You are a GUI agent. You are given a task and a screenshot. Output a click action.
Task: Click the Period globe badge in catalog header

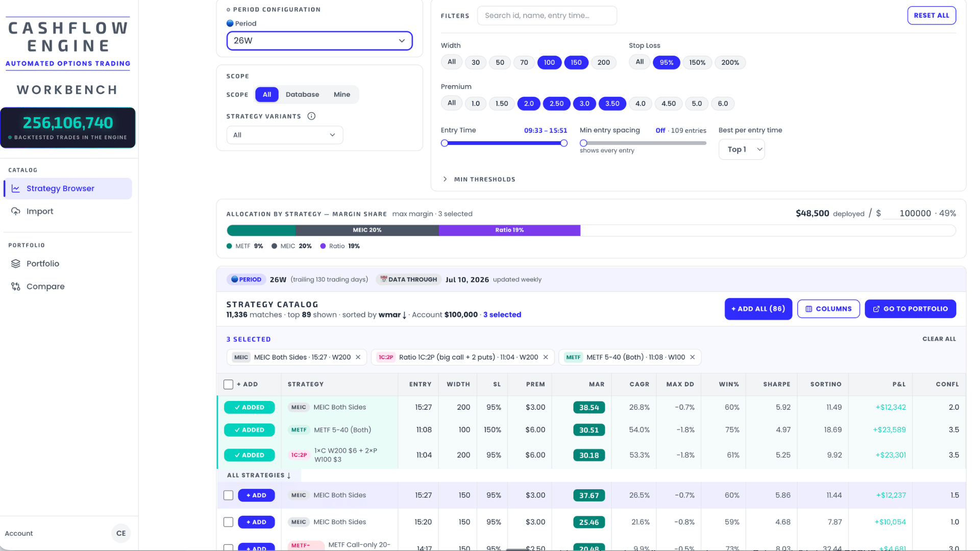click(x=246, y=280)
